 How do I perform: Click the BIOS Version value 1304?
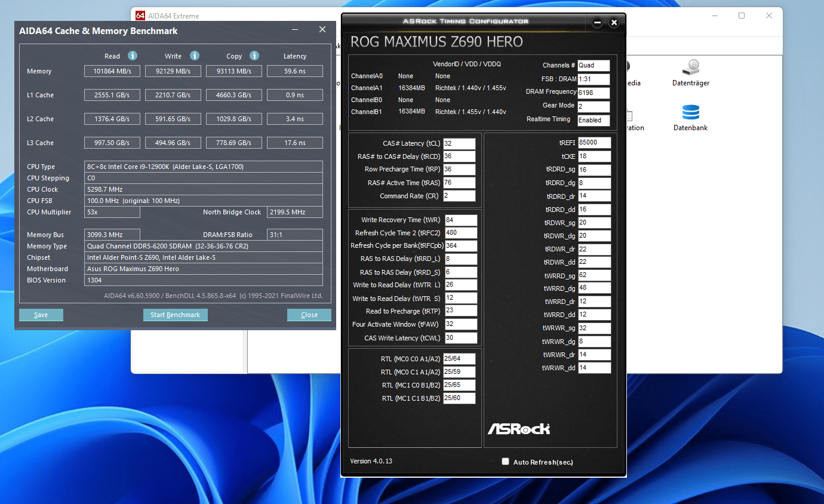tap(204, 280)
